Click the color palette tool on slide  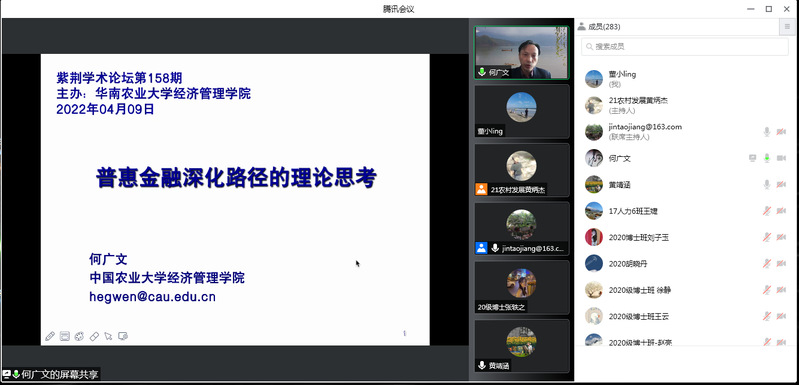coord(79,336)
